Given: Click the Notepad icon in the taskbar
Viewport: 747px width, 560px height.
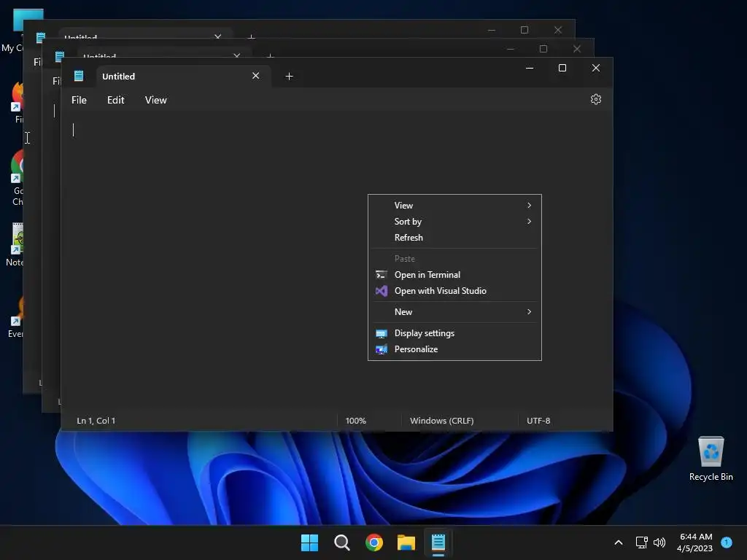Looking at the screenshot, I should pyautogui.click(x=438, y=542).
